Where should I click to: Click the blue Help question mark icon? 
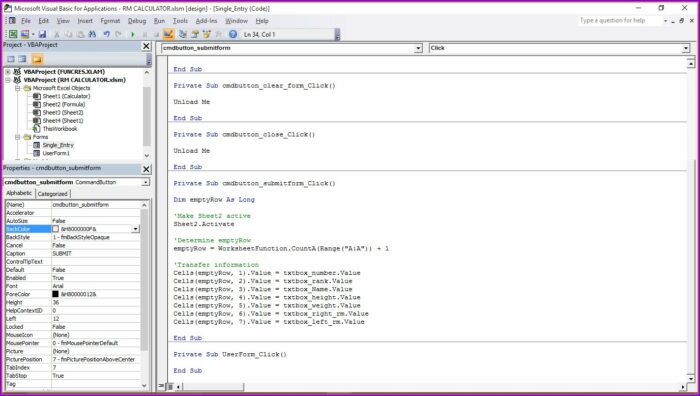233,34
